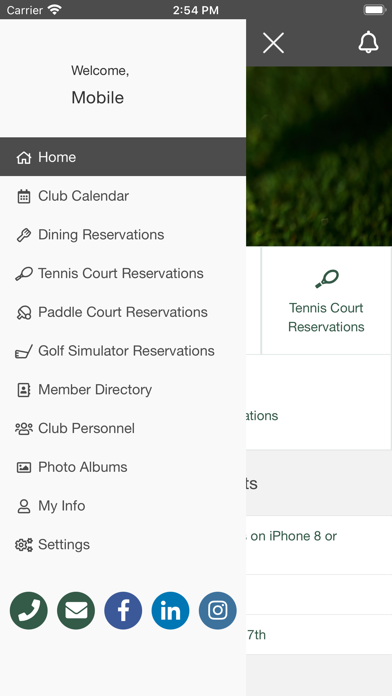This screenshot has height=696, width=392.
Task: Tap the Home house icon
Action: pyautogui.click(x=24, y=158)
